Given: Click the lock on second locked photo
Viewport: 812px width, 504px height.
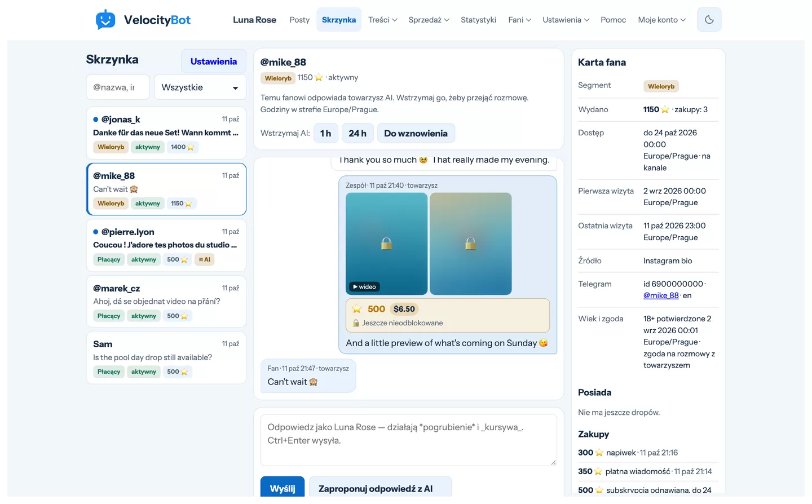Looking at the screenshot, I should coord(470,244).
